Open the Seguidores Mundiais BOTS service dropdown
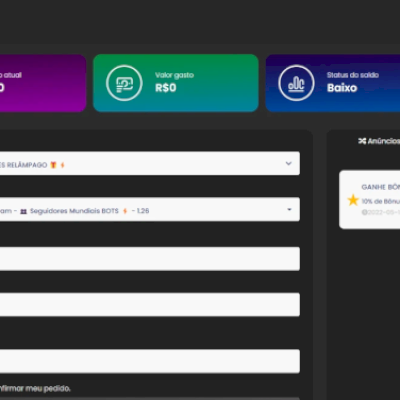The width and height of the screenshot is (400, 400). [150, 209]
